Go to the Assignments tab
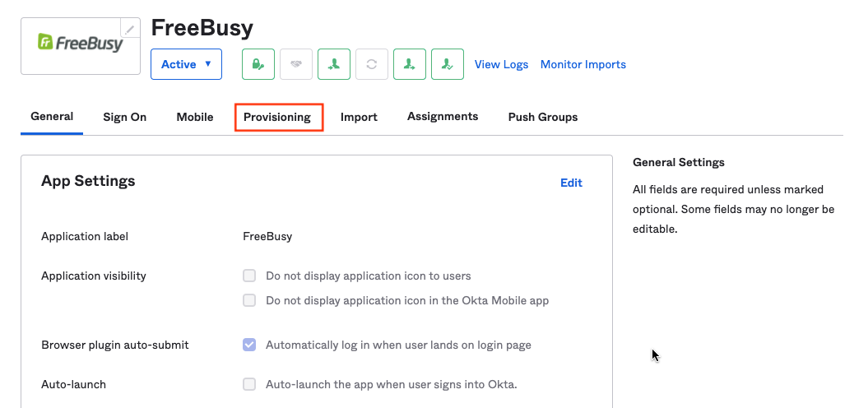868x408 pixels. [x=443, y=116]
